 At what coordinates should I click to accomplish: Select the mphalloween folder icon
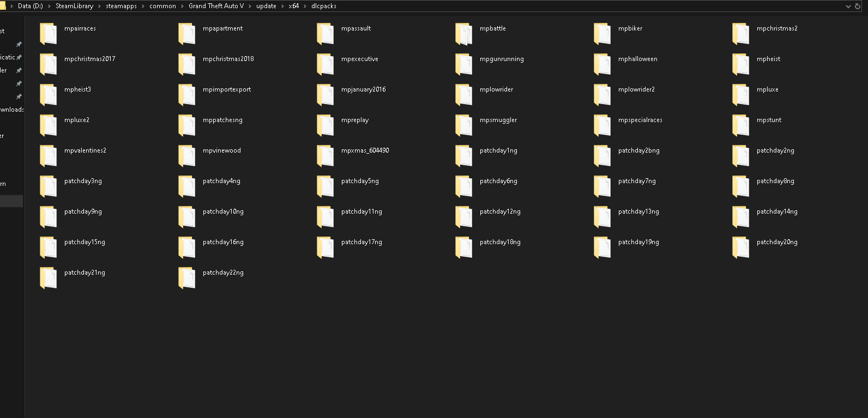click(602, 64)
